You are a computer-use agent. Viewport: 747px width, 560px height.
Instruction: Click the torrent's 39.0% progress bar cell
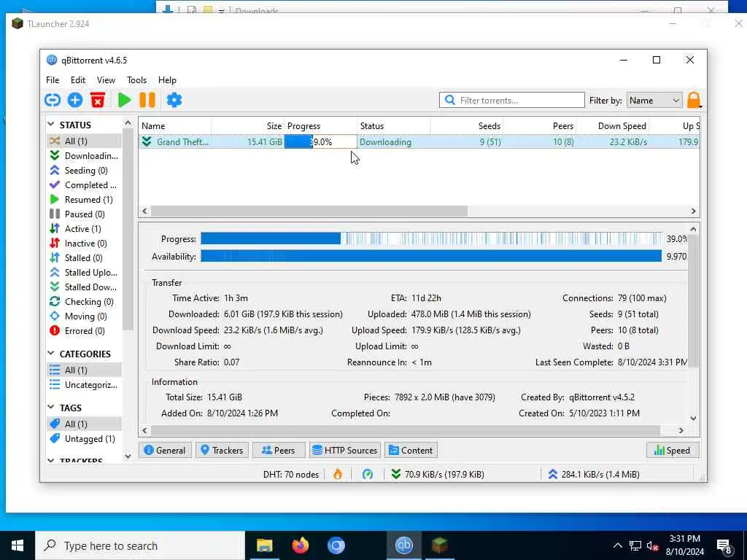[x=321, y=142]
